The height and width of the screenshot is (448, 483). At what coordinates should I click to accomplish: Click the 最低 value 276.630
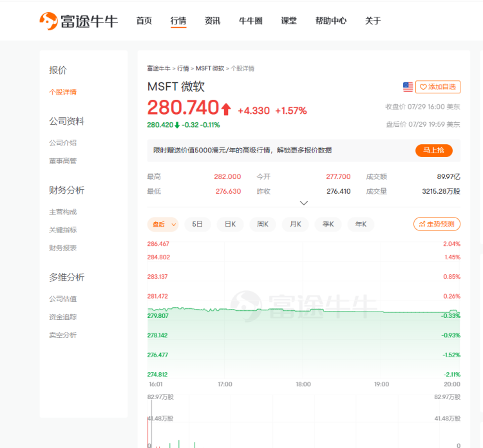coord(228,191)
